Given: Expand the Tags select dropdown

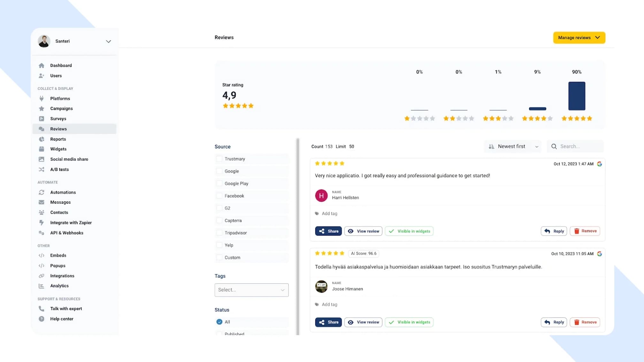Looking at the screenshot, I should click(x=251, y=290).
